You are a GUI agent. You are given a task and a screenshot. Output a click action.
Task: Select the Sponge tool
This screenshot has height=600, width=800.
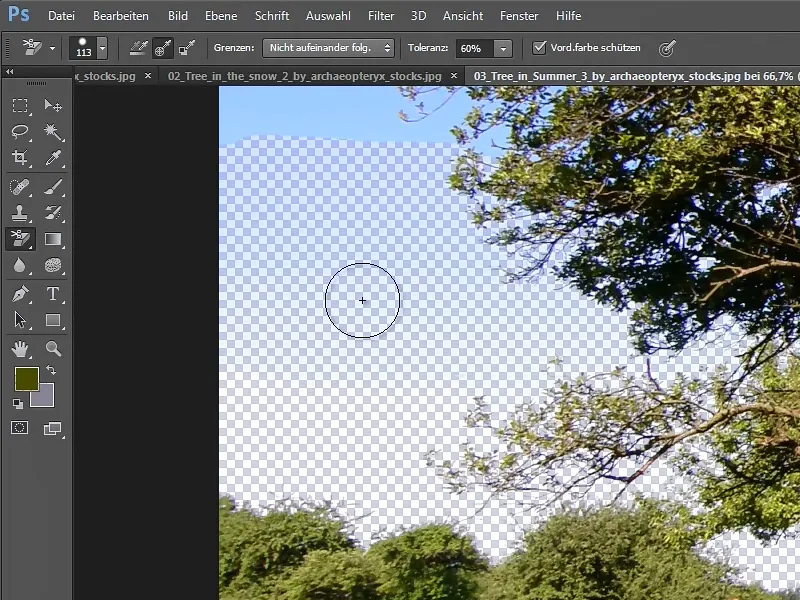(x=53, y=265)
